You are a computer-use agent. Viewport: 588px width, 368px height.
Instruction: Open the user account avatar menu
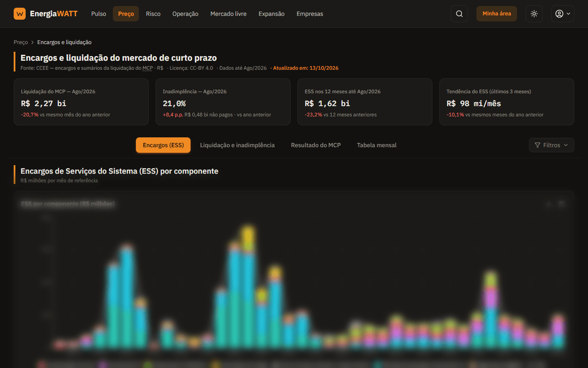click(562, 14)
